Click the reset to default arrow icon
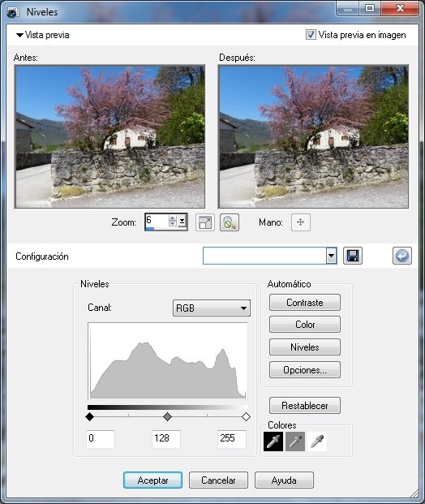425x504 pixels. [401, 256]
